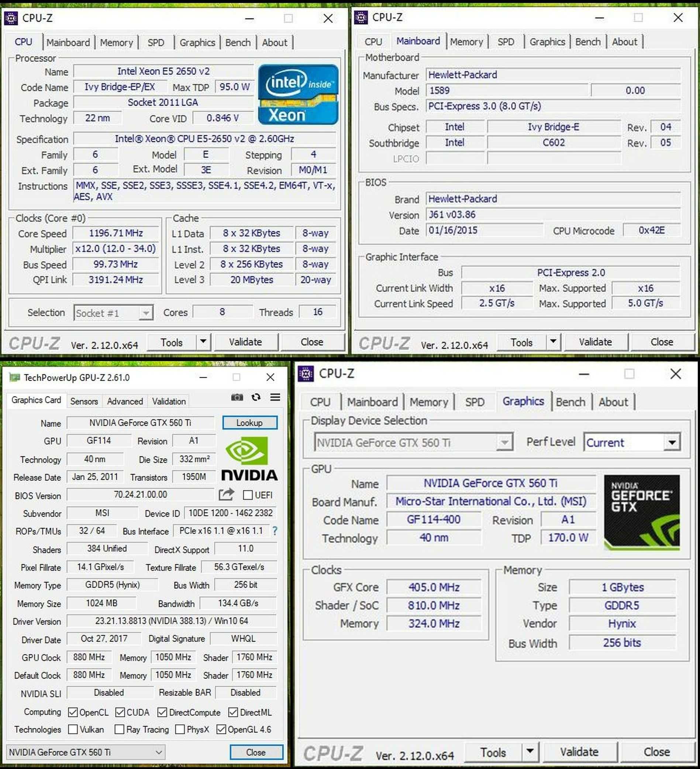The width and height of the screenshot is (700, 769).
Task: Click the GeForce GTX logo in CPU-Z Graphics
Action: click(x=642, y=512)
